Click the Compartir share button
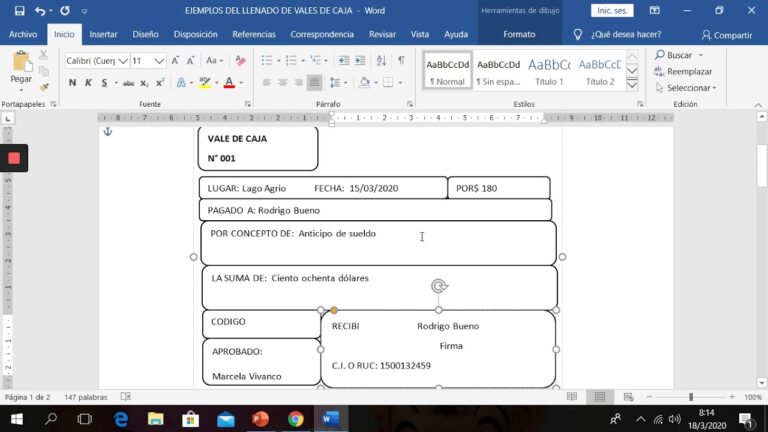The width and height of the screenshot is (768, 432). pos(726,35)
